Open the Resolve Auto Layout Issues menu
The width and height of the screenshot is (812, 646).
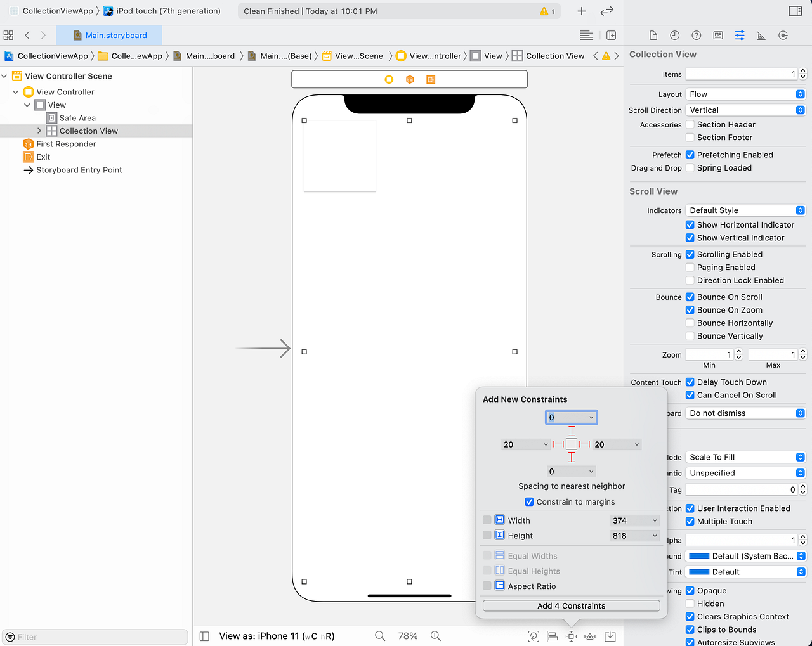(589, 636)
